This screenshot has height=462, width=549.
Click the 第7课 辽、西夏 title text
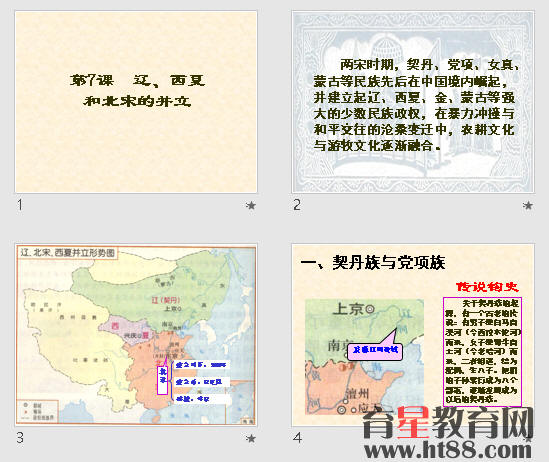coord(137,80)
